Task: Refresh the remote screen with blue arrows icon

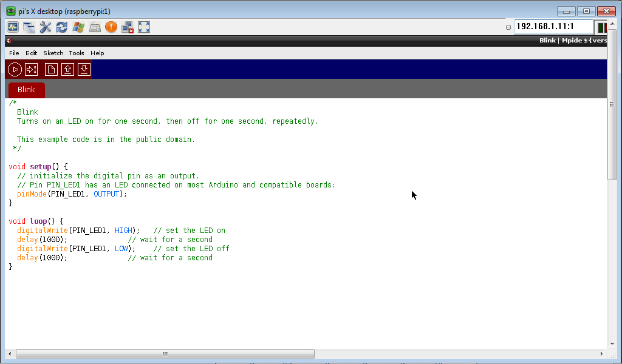Action: [62, 27]
